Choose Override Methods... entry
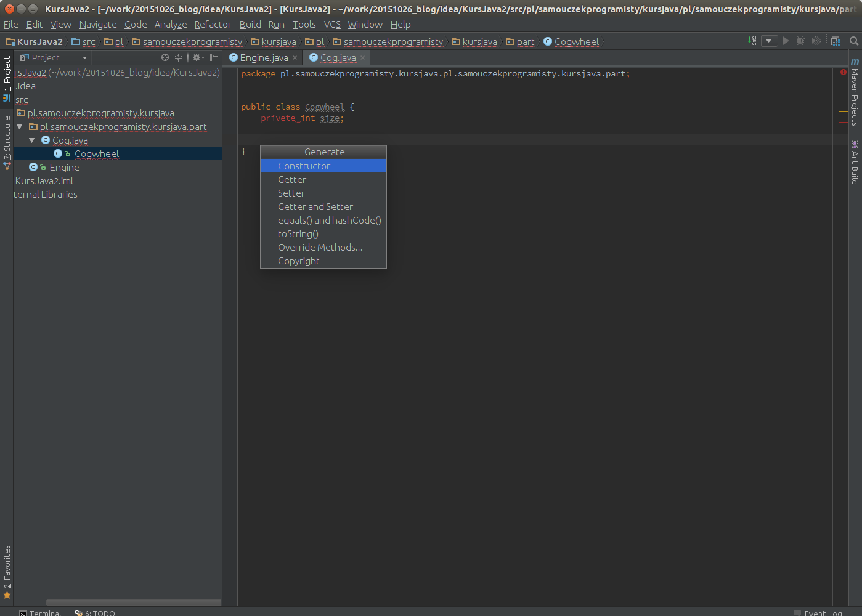This screenshot has width=862, height=616. click(x=323, y=247)
